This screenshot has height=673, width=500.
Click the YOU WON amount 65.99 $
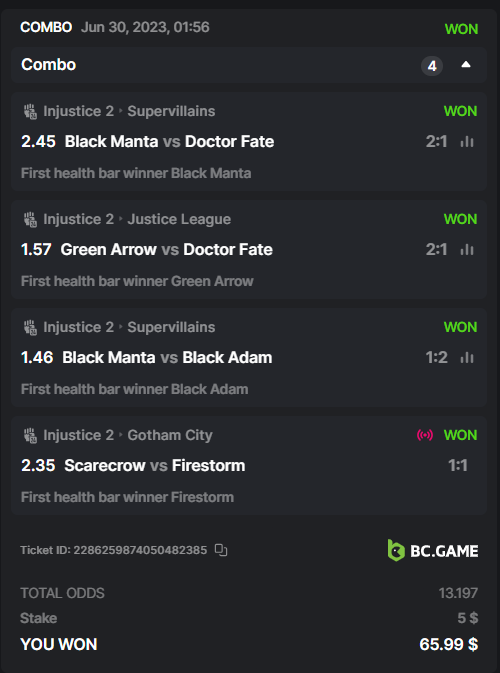pos(448,644)
